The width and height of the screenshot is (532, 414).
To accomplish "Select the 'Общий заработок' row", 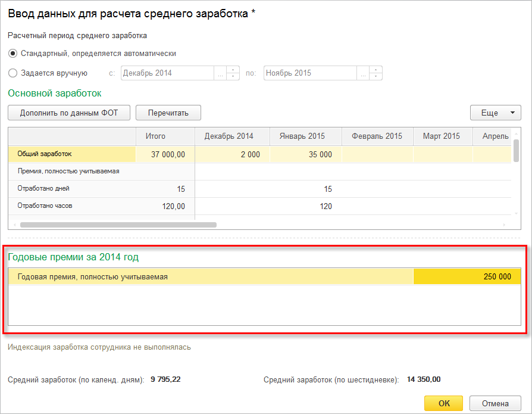I will pyautogui.click(x=71, y=154).
